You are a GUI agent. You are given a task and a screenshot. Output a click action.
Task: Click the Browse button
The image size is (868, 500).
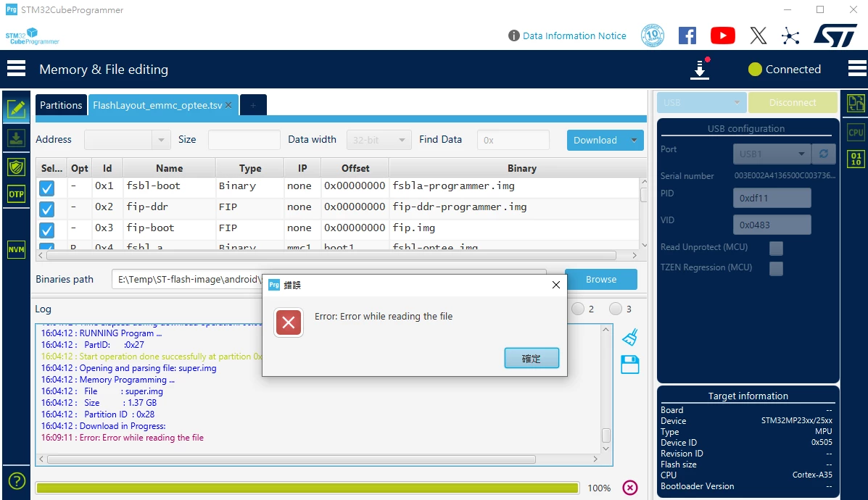pyautogui.click(x=601, y=279)
